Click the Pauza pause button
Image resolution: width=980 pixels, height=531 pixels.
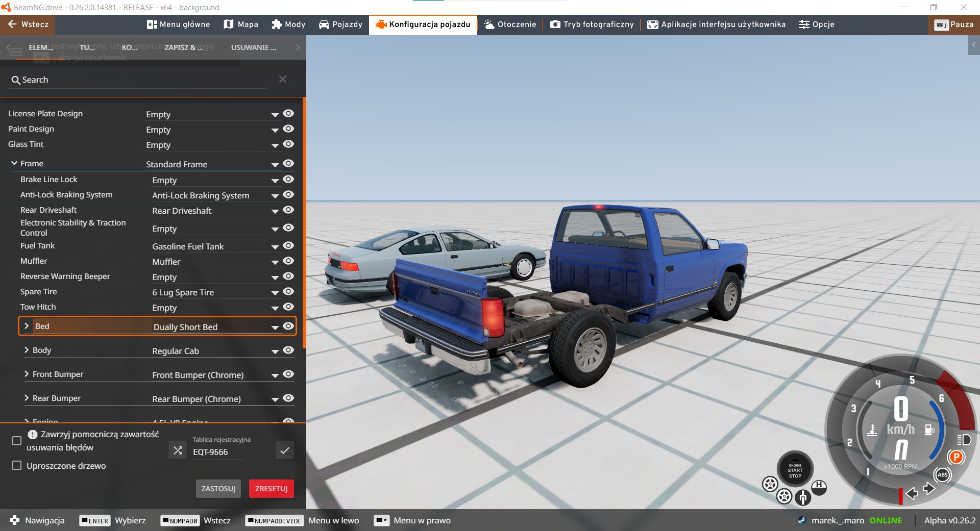(x=953, y=24)
